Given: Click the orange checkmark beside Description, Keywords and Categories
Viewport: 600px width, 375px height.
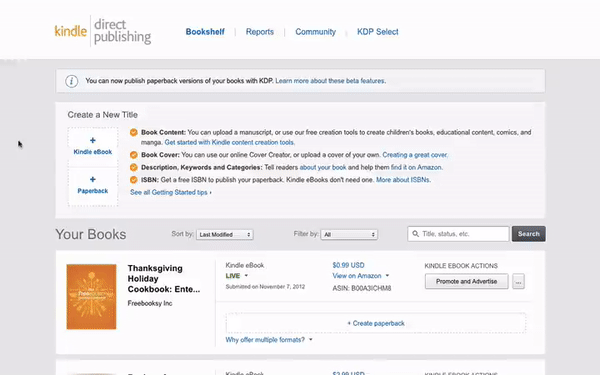Looking at the screenshot, I should pyautogui.click(x=134, y=167).
